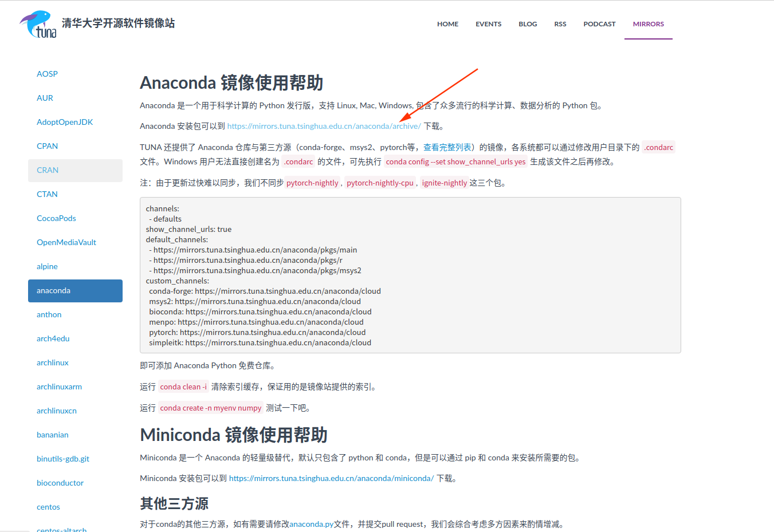The image size is (774, 532).
Task: Click the pytorch-nightly code label
Action: tap(312, 183)
